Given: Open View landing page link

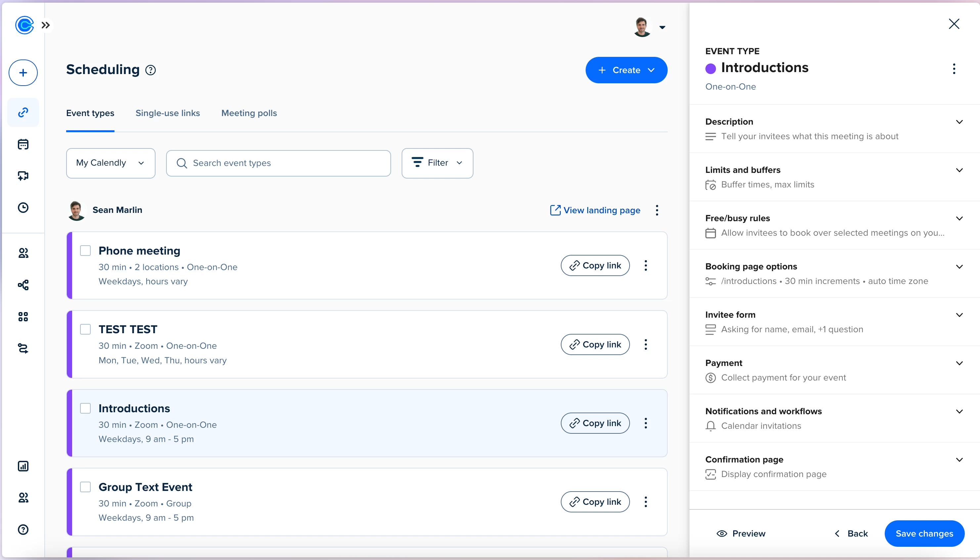Looking at the screenshot, I should tap(595, 210).
